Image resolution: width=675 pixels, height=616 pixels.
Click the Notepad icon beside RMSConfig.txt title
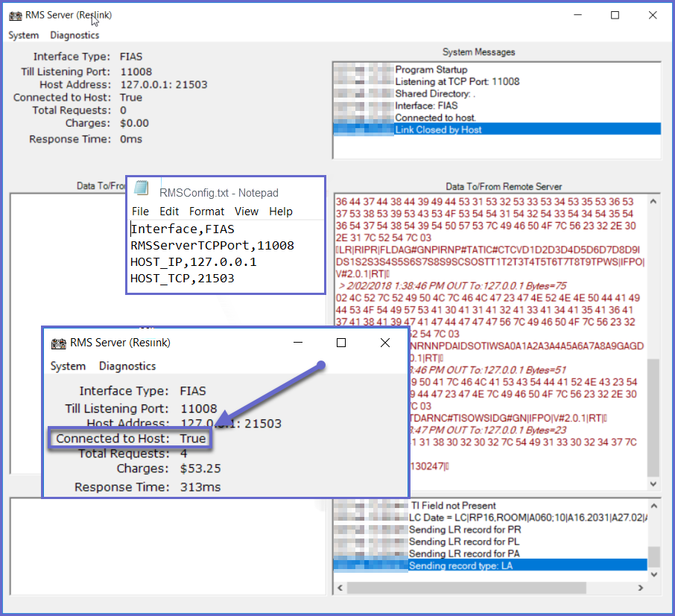[x=142, y=189]
